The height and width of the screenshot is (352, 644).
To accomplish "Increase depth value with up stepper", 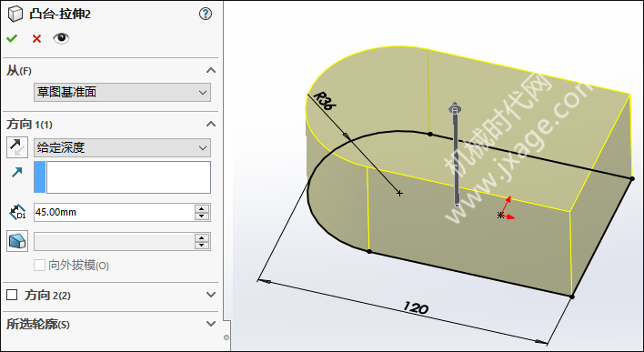I will click(x=202, y=208).
